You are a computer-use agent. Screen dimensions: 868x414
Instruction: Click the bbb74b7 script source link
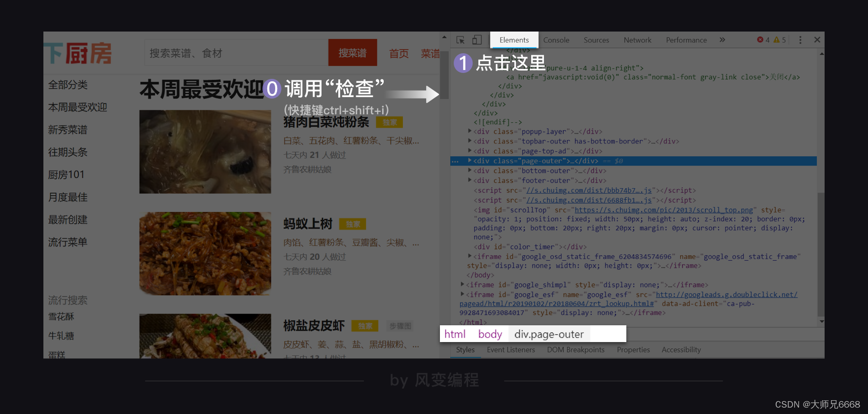[589, 190]
